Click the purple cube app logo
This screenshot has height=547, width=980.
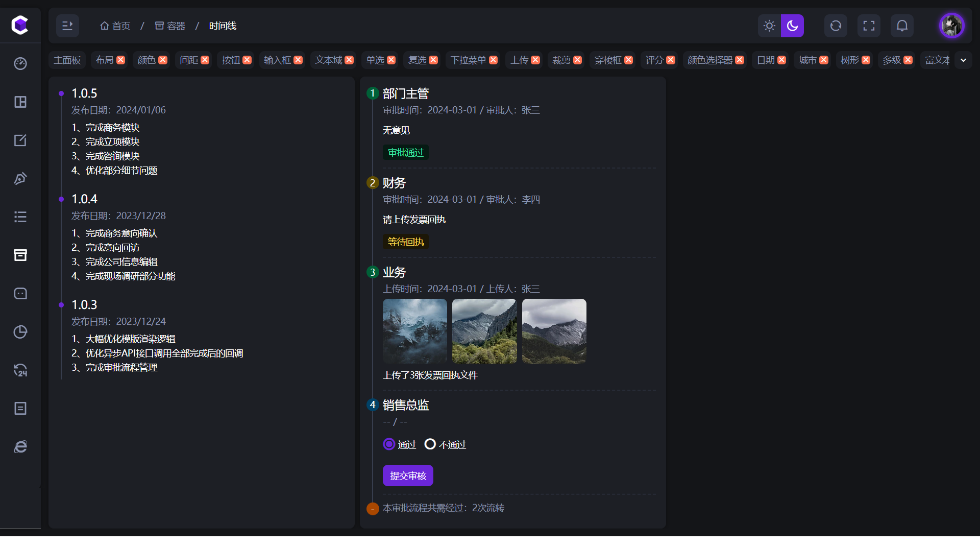point(20,25)
